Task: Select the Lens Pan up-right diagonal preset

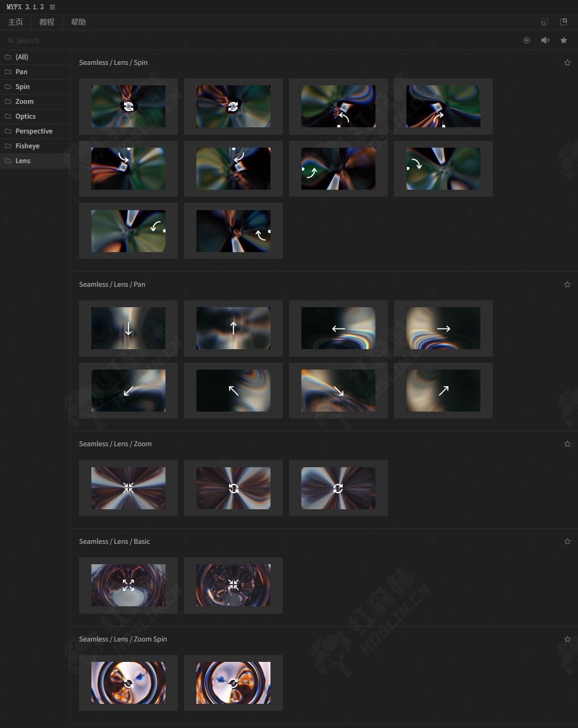Action: point(443,391)
